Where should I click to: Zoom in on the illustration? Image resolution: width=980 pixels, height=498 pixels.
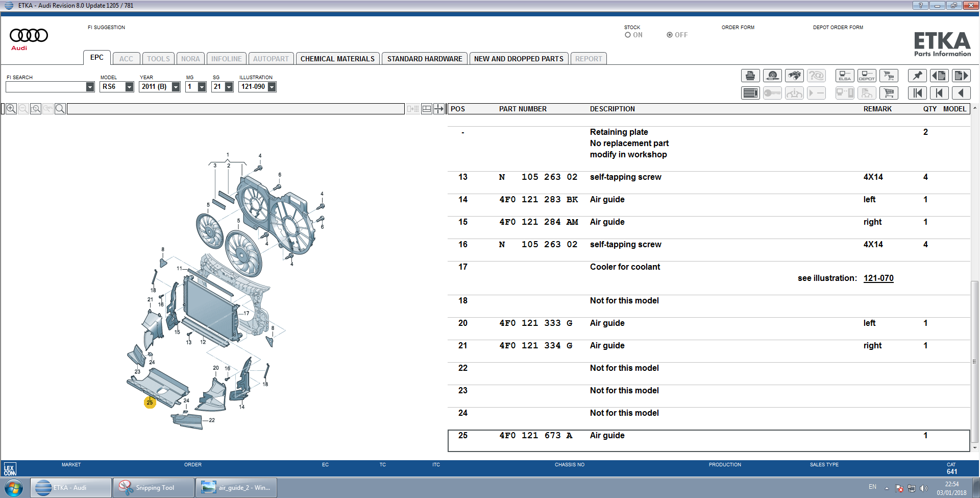click(x=11, y=109)
